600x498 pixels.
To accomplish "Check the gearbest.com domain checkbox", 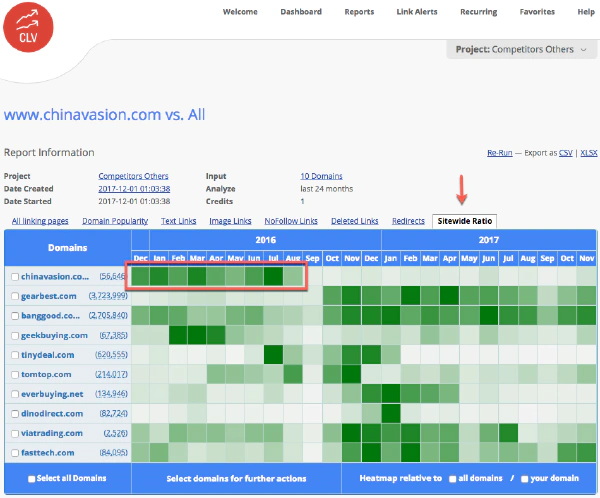I will click(x=15, y=296).
